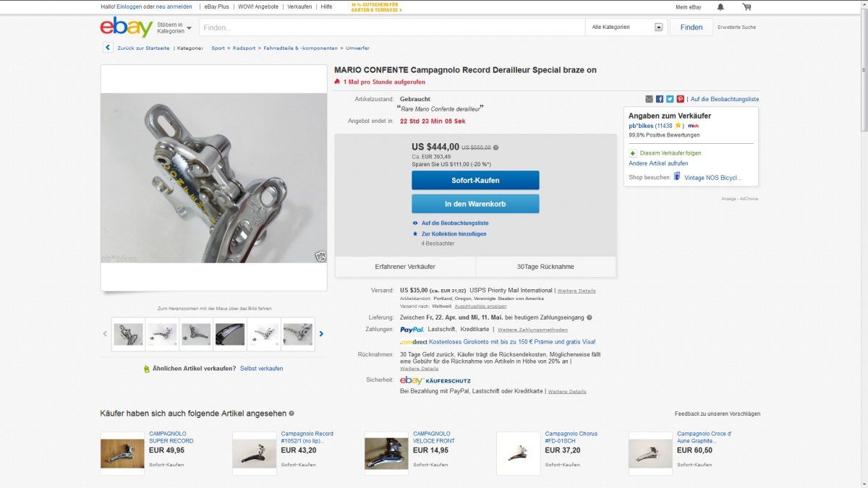Open Hilfe in top menu
The width and height of the screenshot is (868, 488).
326,7
